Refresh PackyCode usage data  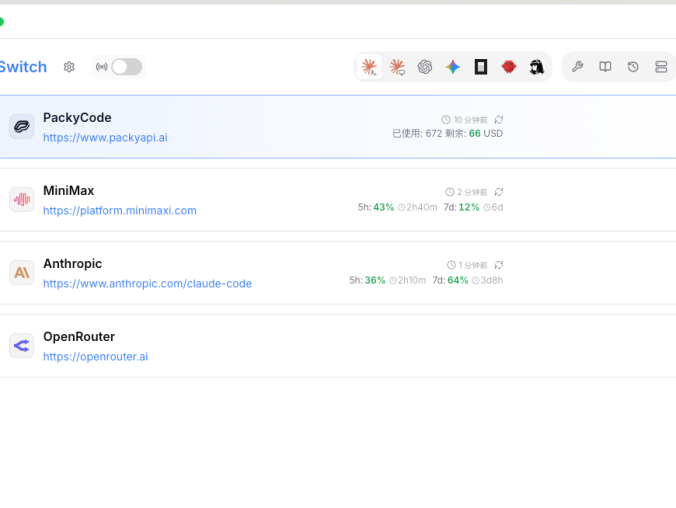pos(499,119)
